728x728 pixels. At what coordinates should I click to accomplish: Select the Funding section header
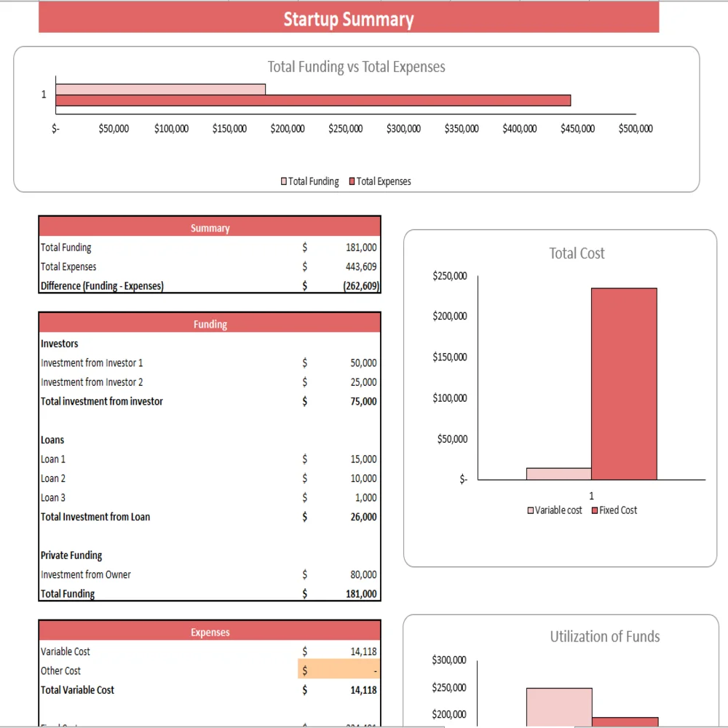(x=210, y=324)
